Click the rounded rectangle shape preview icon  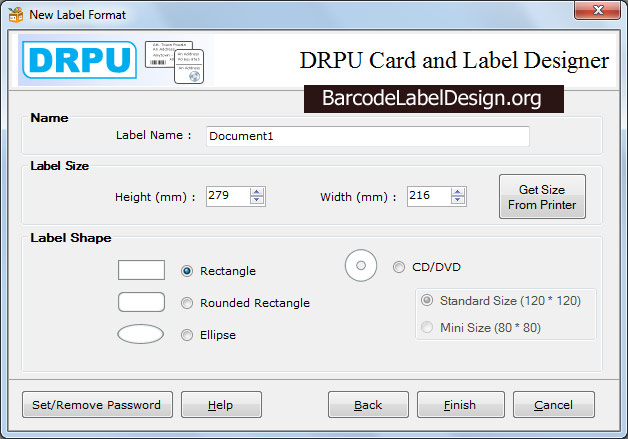pyautogui.click(x=141, y=302)
